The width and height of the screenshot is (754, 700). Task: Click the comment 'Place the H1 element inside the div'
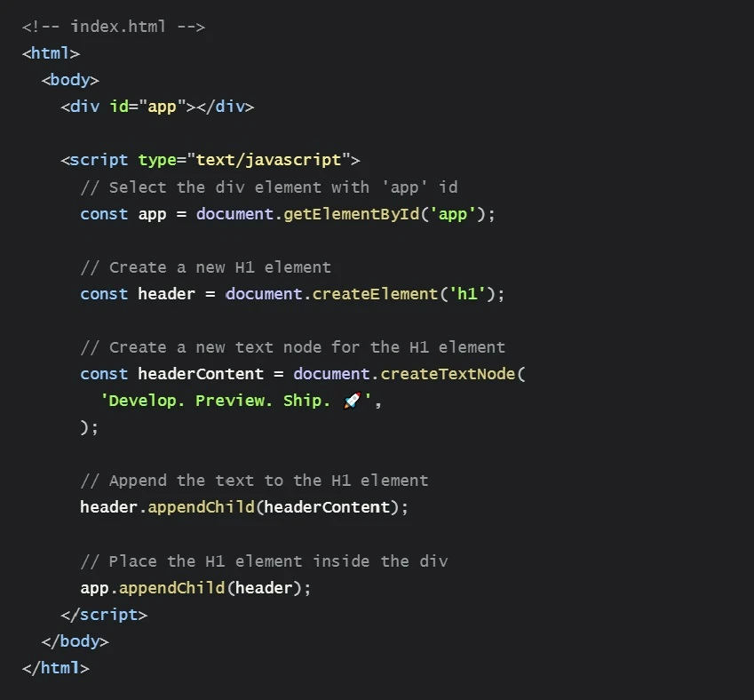click(x=264, y=561)
